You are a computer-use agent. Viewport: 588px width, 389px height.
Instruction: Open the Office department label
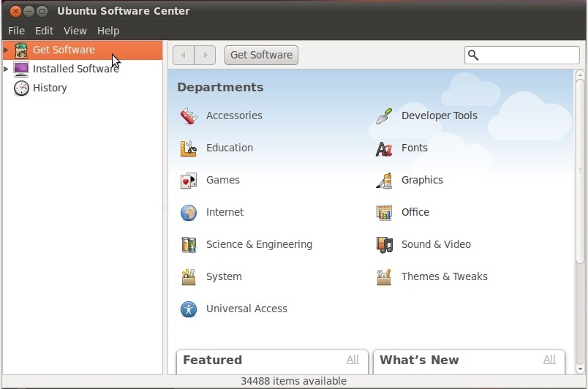pyautogui.click(x=415, y=213)
